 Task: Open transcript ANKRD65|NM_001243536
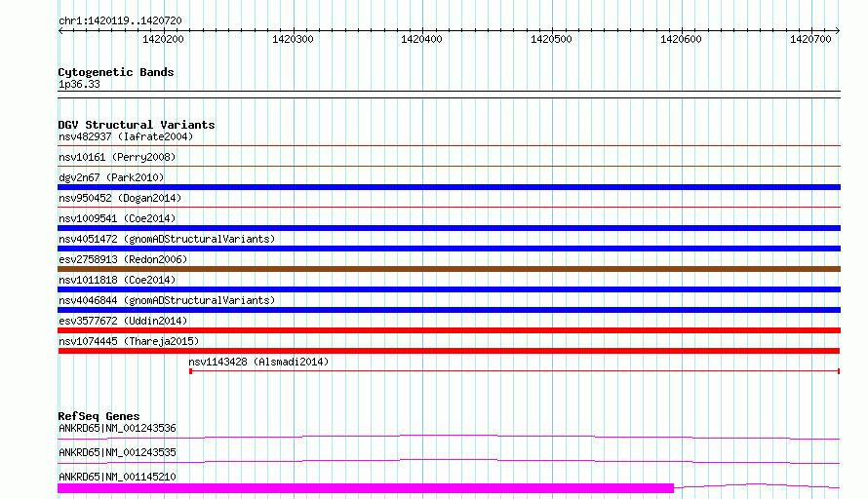click(117, 428)
